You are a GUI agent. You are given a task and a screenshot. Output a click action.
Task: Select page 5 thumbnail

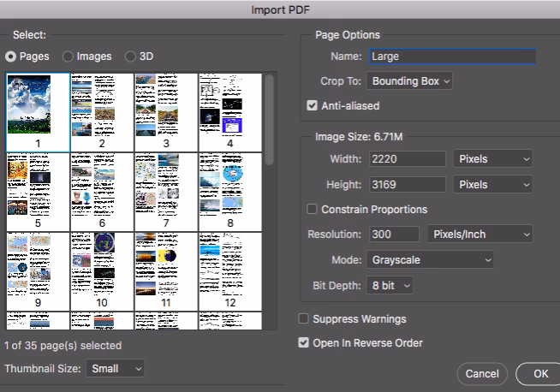38,192
